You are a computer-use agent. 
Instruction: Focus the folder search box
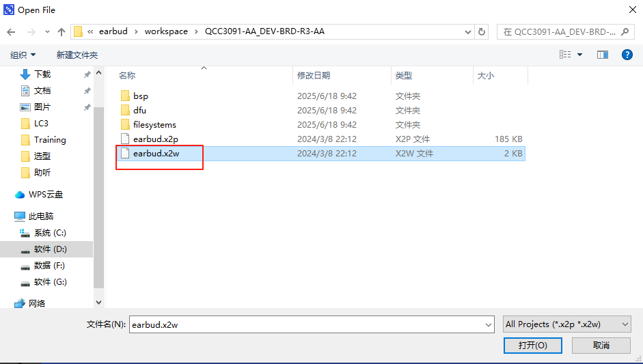564,32
